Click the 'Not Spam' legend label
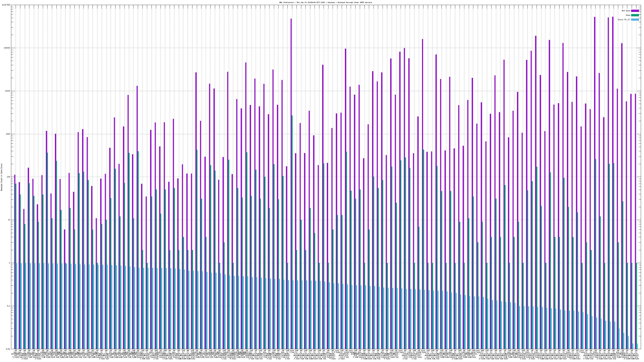 tap(626, 11)
